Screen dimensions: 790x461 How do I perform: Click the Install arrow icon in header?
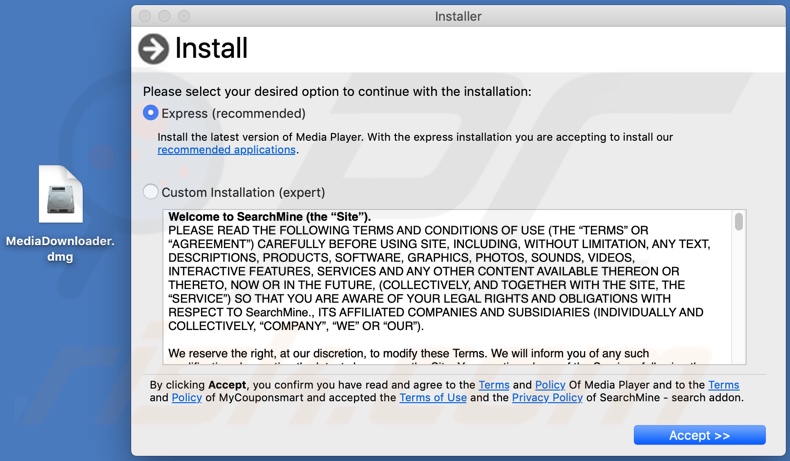[x=153, y=48]
